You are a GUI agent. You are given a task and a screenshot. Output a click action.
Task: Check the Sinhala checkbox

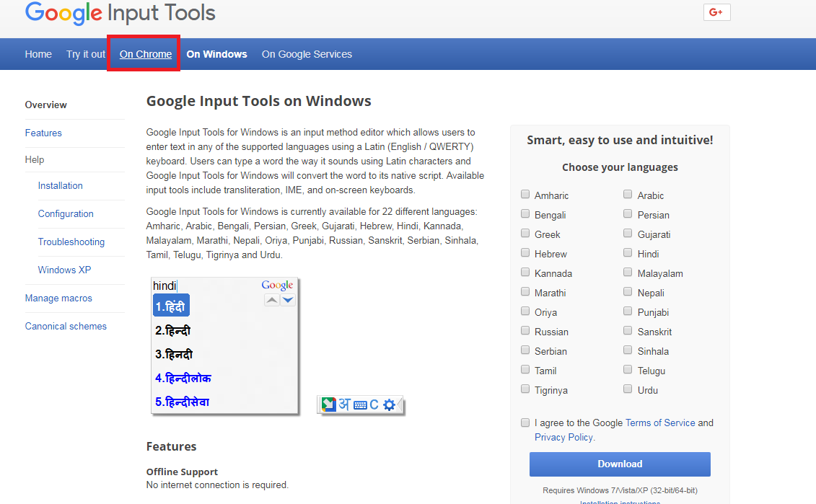(x=628, y=350)
